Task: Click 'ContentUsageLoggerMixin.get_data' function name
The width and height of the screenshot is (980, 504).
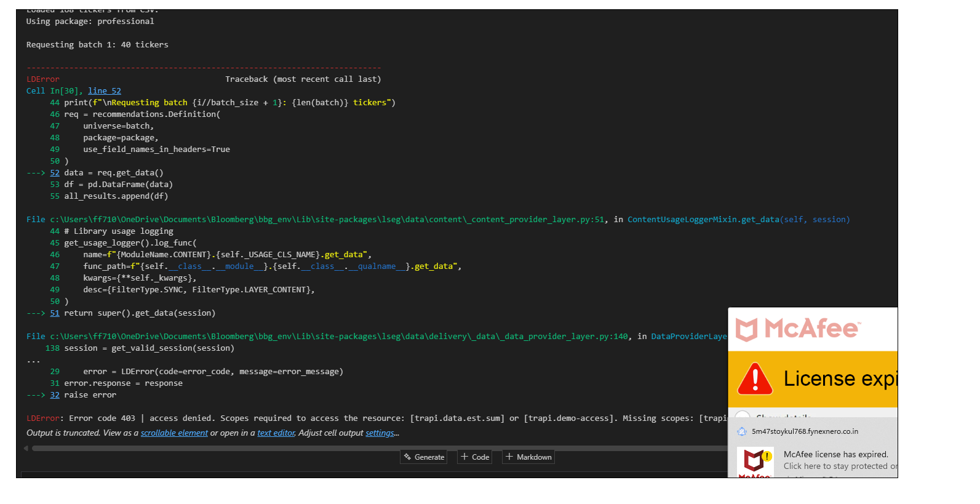Action: coord(703,220)
